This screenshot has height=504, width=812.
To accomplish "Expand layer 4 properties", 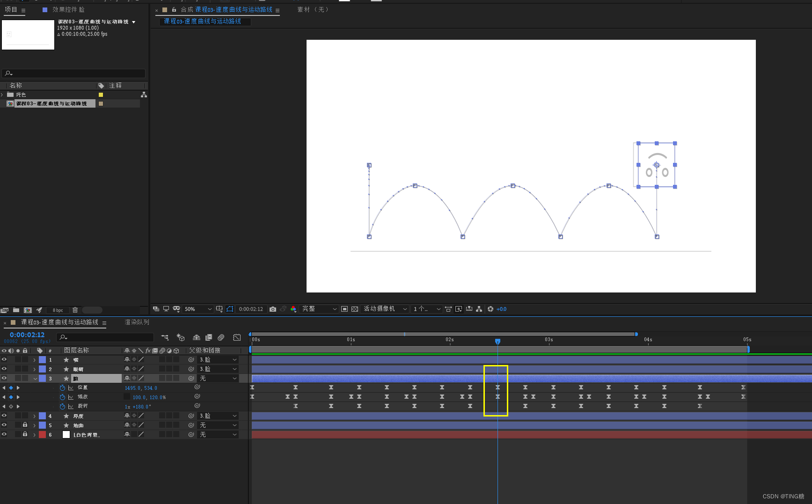I will (x=35, y=416).
